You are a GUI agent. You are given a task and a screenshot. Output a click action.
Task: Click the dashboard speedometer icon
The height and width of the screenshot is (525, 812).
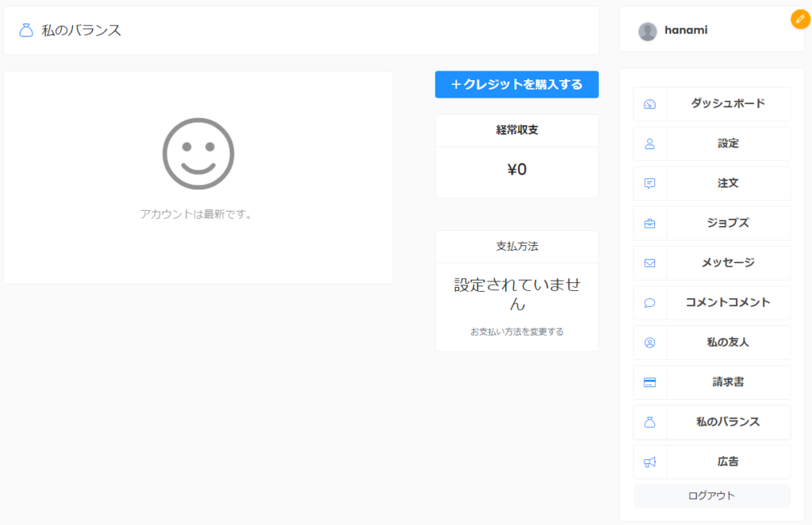649,104
